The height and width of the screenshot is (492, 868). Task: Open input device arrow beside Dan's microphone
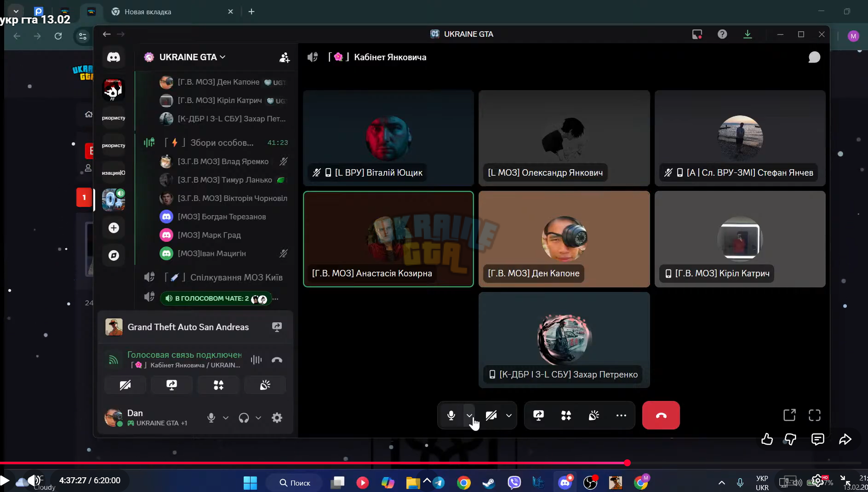click(x=226, y=418)
